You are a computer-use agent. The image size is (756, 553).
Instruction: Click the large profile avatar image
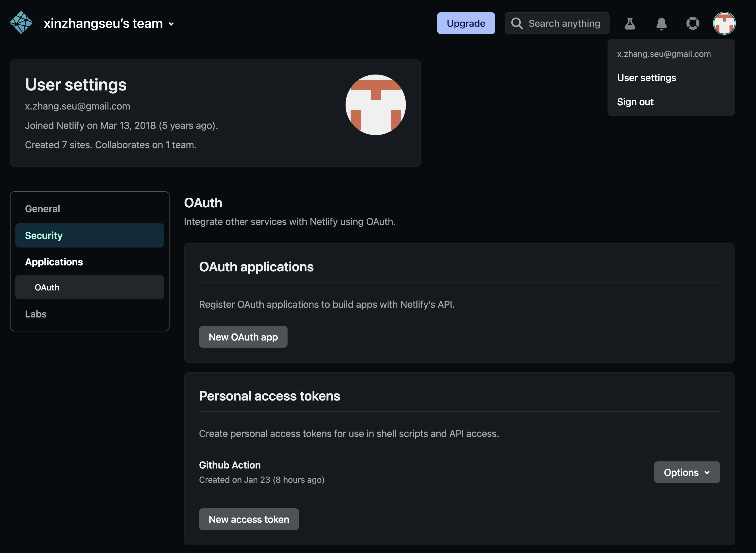[375, 105]
